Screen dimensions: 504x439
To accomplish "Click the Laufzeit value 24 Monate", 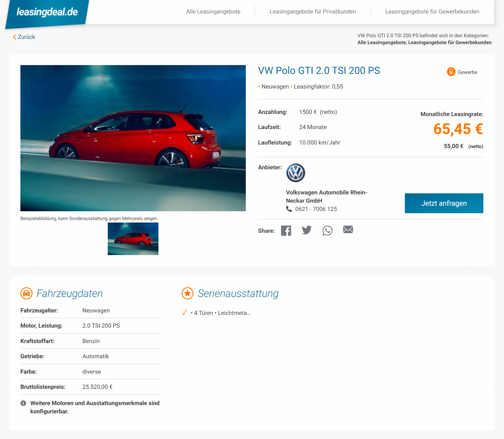I will coord(313,127).
